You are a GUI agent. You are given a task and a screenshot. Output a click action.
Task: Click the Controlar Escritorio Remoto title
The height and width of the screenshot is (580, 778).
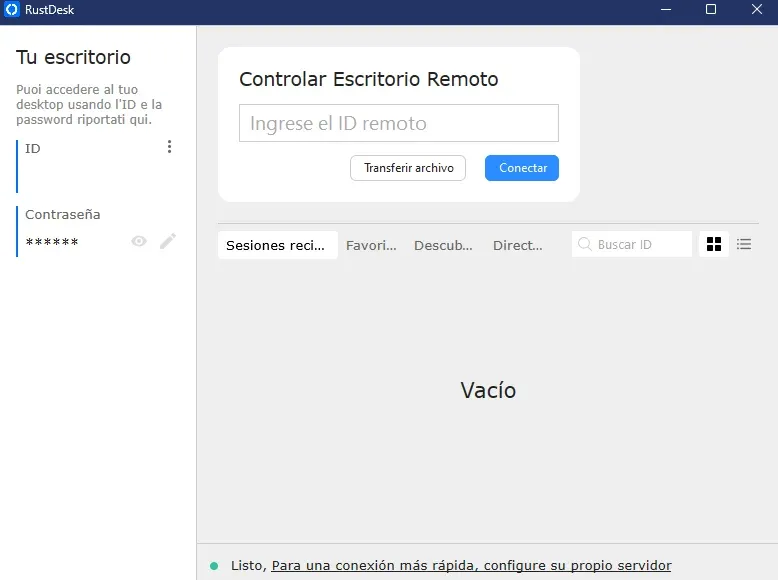coord(369,79)
